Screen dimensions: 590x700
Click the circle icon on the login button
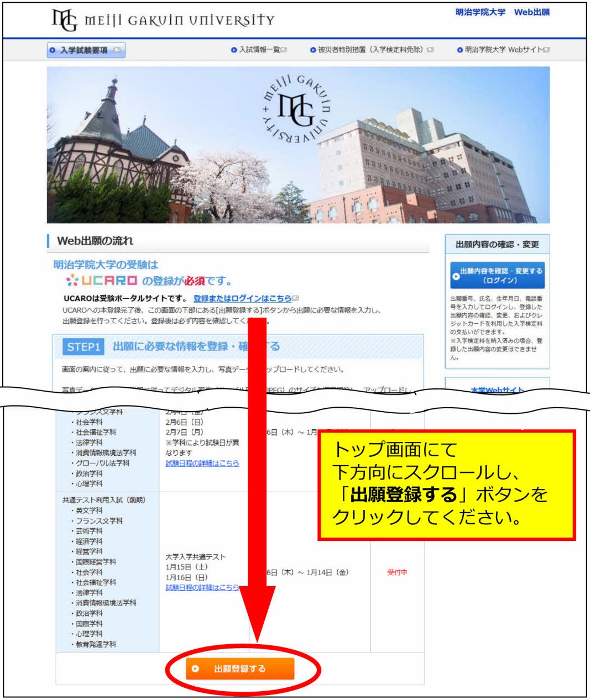[456, 276]
